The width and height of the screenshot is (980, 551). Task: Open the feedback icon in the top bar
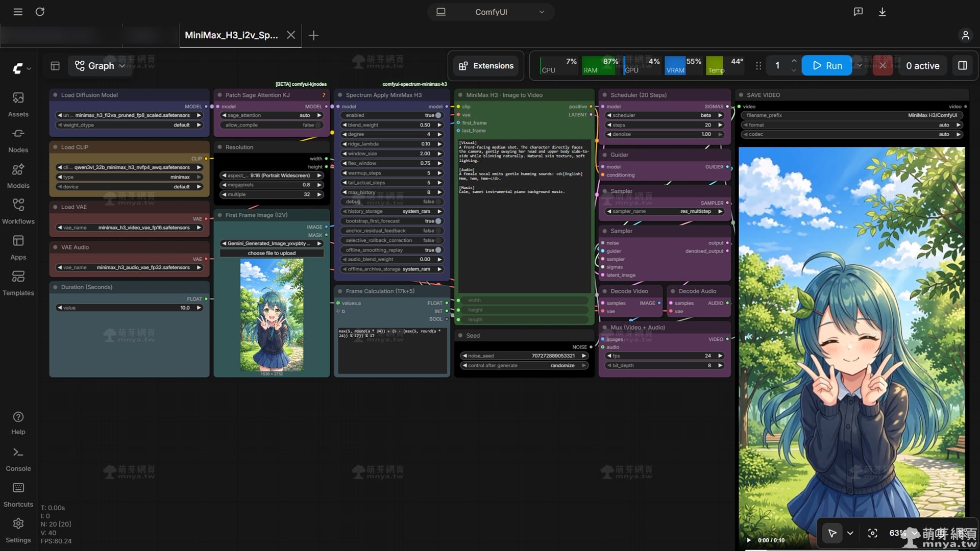coord(859,12)
